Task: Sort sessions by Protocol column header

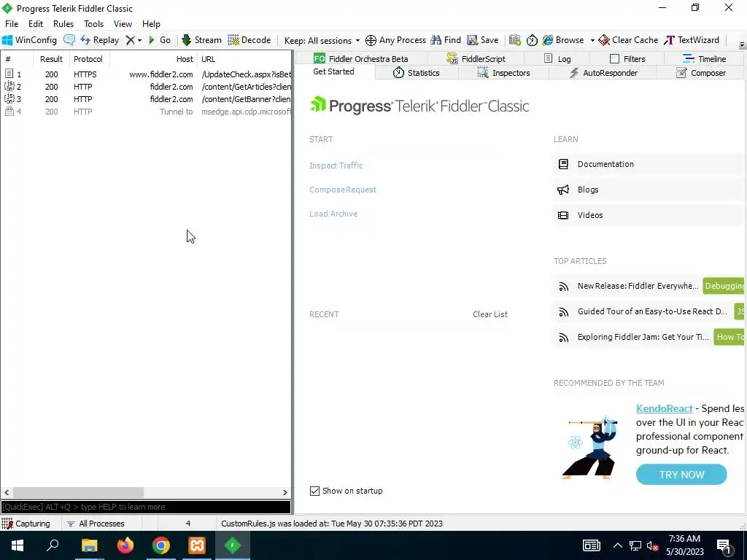Action: pyautogui.click(x=90, y=59)
